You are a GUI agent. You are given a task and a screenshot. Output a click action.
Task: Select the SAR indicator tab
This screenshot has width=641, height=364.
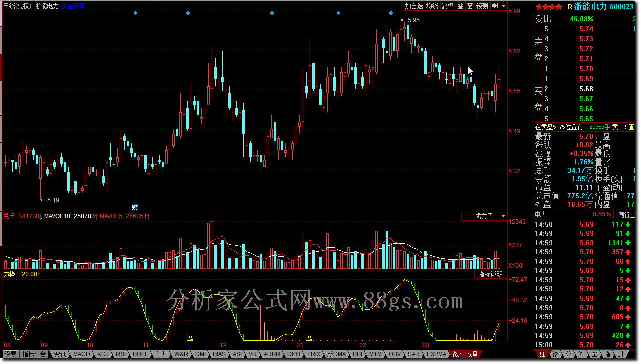414,354
